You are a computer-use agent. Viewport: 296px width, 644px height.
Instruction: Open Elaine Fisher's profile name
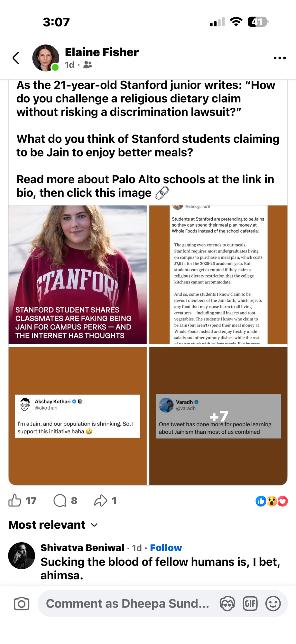(x=102, y=52)
